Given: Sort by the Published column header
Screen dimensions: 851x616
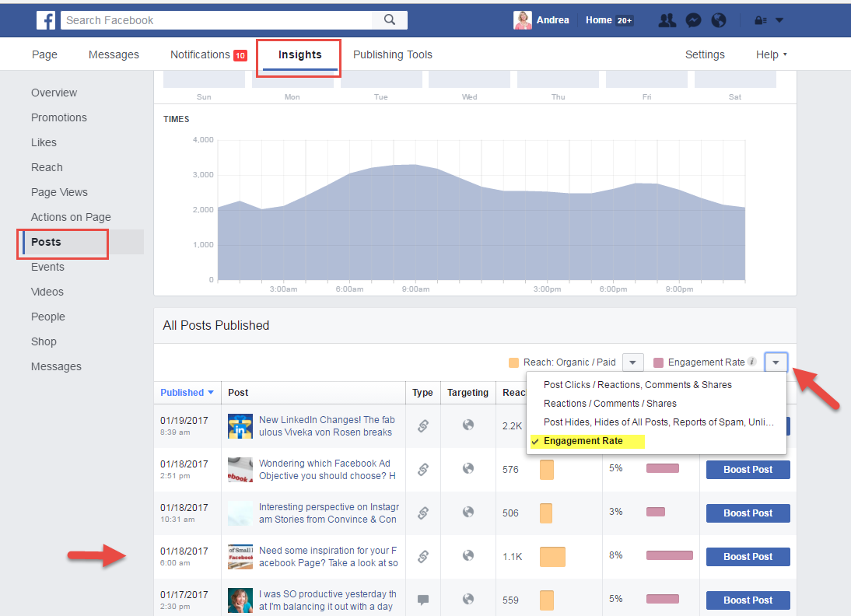Looking at the screenshot, I should (187, 393).
